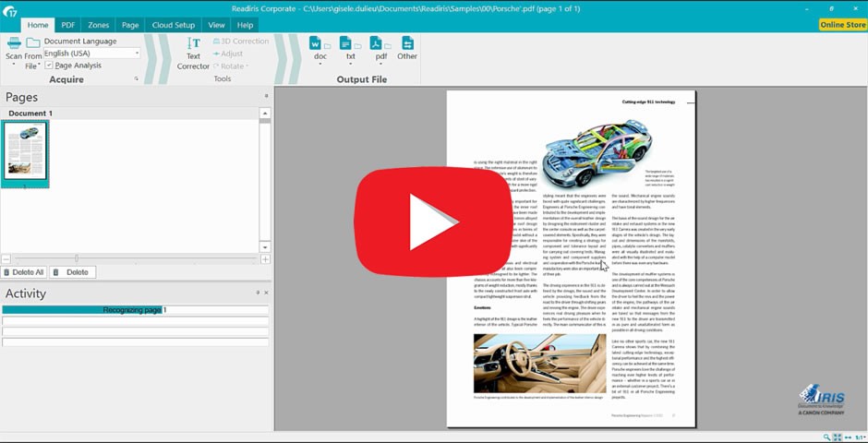The height and width of the screenshot is (443, 868).
Task: Select the page 1 thumbnail
Action: coord(24,153)
